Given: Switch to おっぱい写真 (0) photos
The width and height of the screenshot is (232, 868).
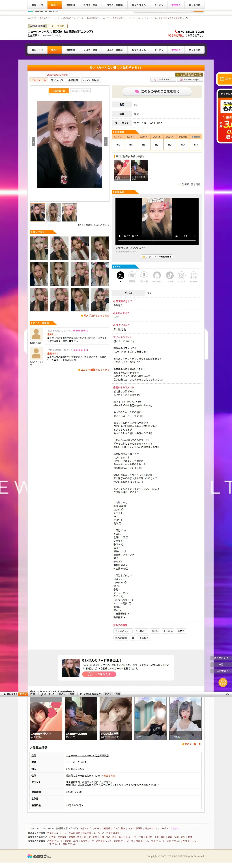Looking at the screenshot, I should [x=80, y=91].
